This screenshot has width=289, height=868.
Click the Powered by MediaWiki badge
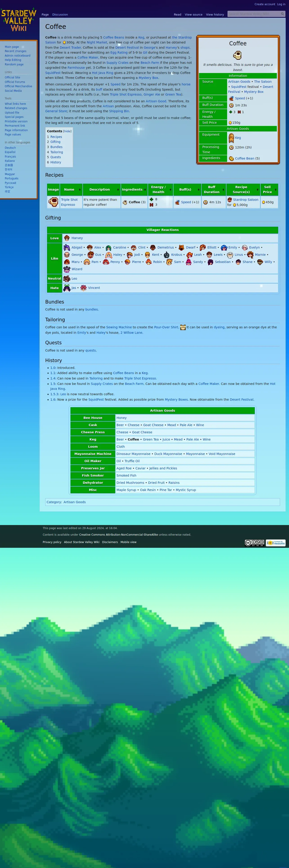275,543
